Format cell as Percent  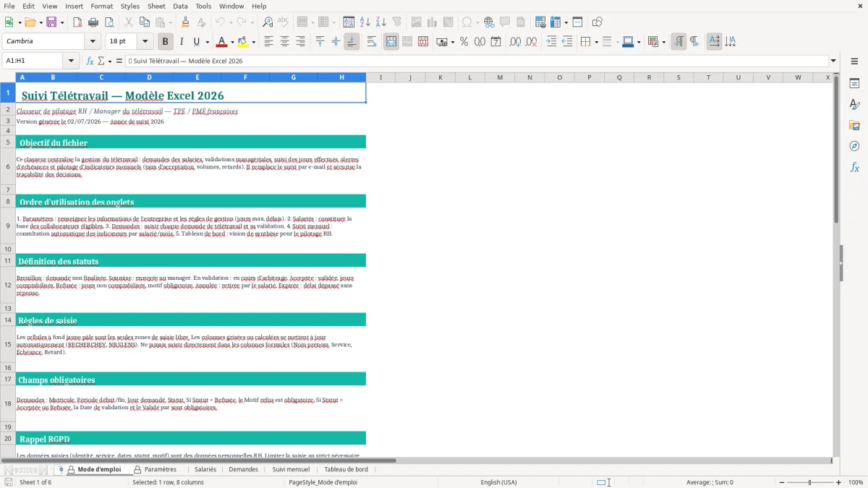[464, 42]
